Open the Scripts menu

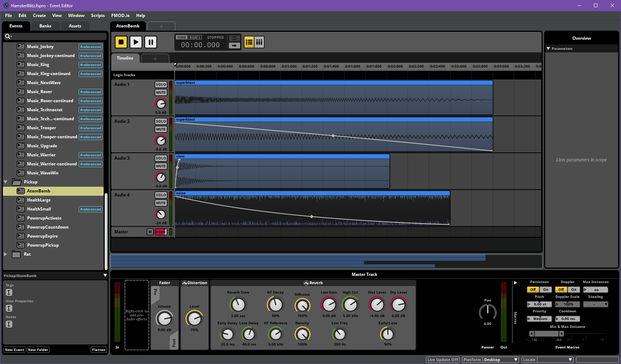click(97, 16)
